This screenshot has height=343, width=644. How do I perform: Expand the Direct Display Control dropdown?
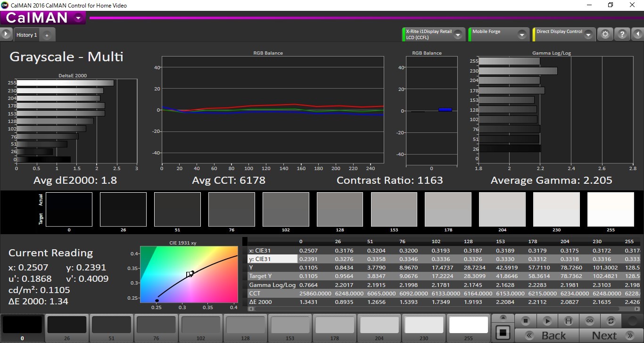tap(589, 34)
